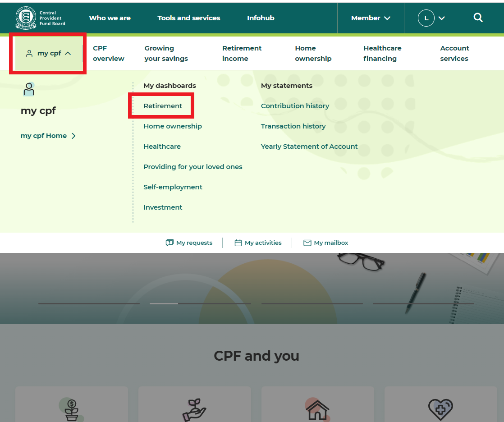Open the Retirement dashboard link
This screenshot has height=422, width=504.
pos(163,106)
